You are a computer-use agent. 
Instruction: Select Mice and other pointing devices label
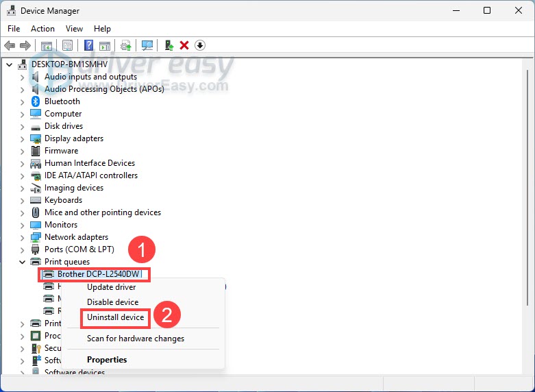click(103, 212)
